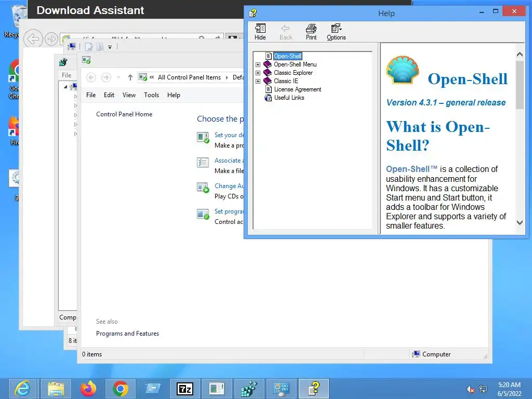
Task: Open Change AutoPlay settings link
Action: (229, 186)
